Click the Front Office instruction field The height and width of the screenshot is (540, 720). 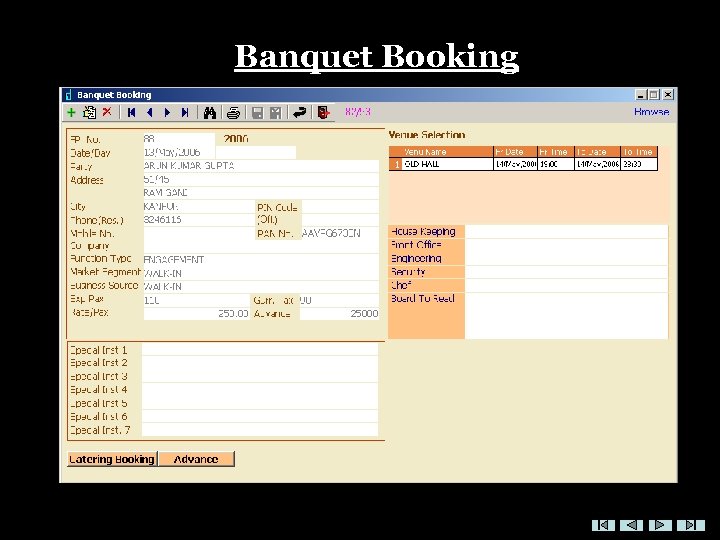pos(566,245)
